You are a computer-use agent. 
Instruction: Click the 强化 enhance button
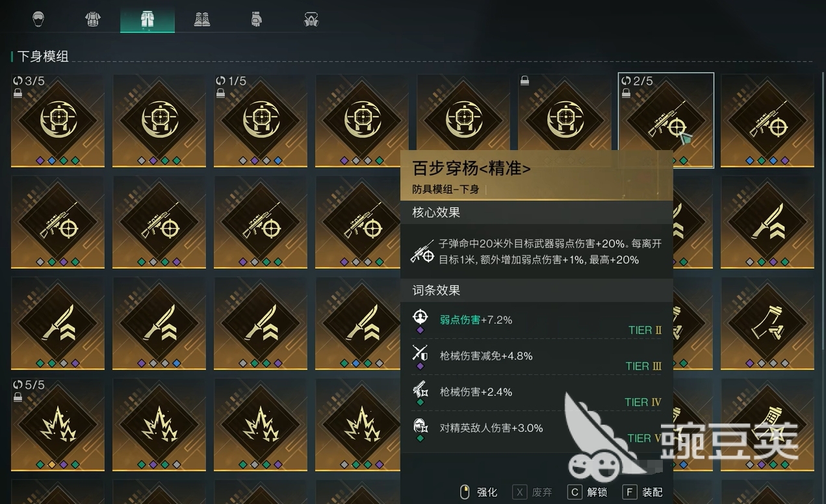coord(478,492)
